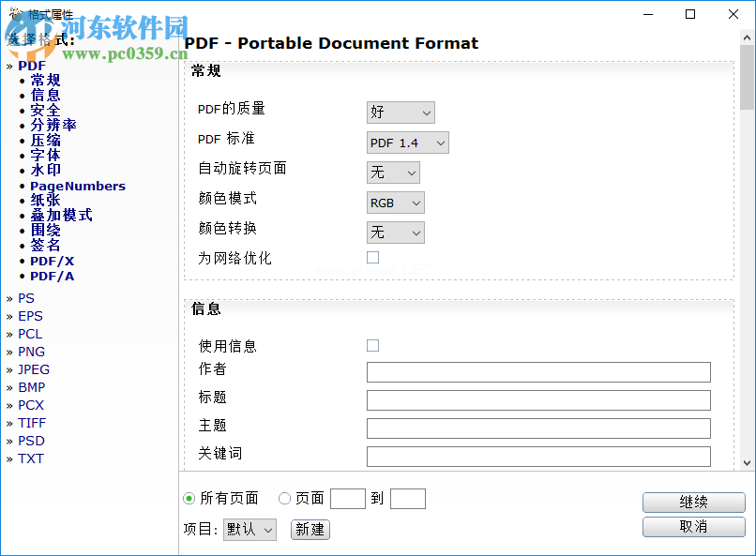This screenshot has height=556, width=756.
Task: Click the 新建 new button
Action: point(310,530)
